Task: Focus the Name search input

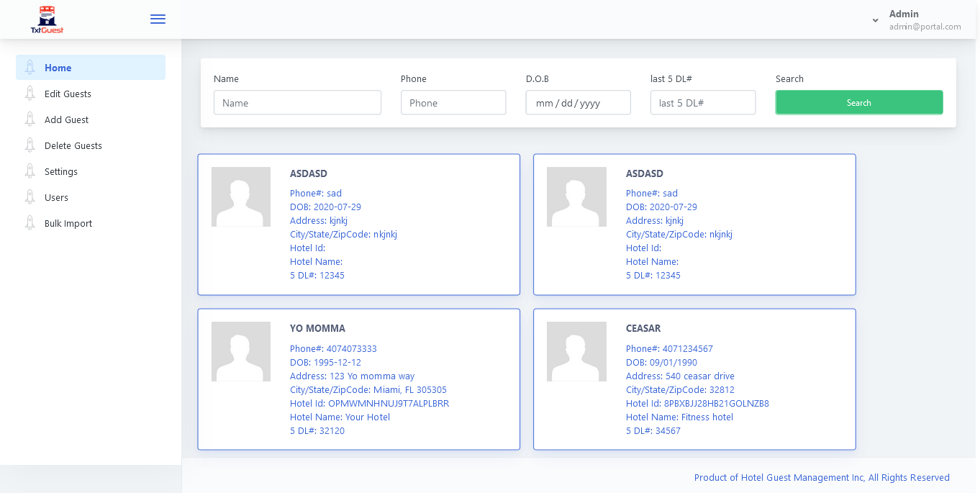Action: (297, 103)
